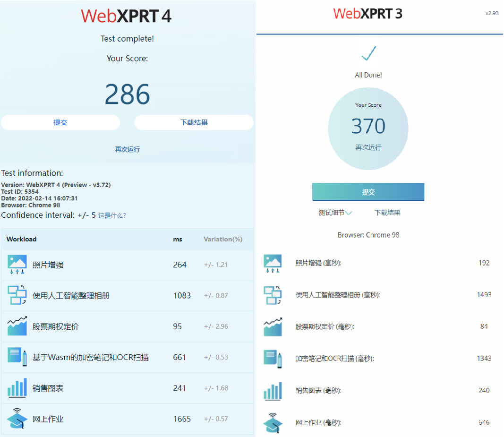The width and height of the screenshot is (504, 437).
Task: Click the +/- 1.68 variation value
Action: tap(216, 388)
